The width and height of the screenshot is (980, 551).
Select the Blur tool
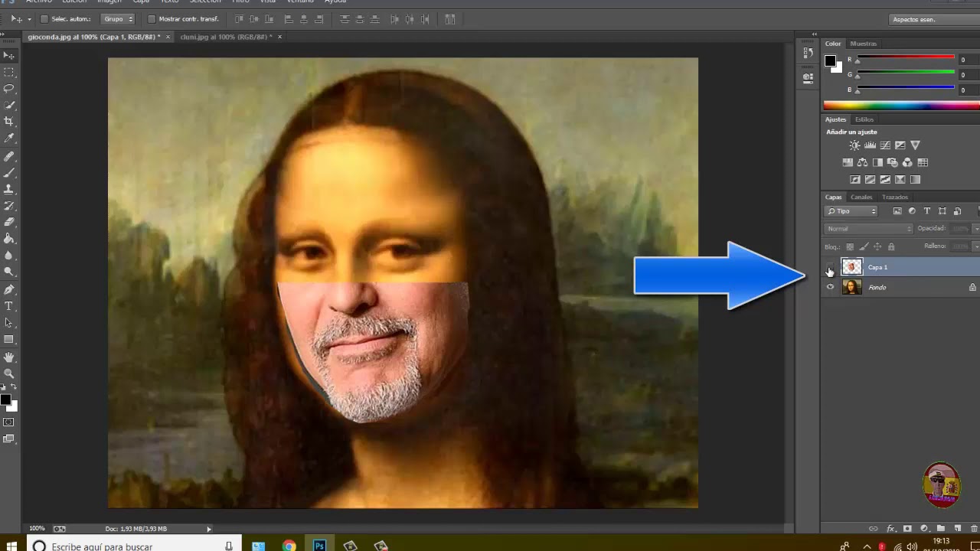(x=9, y=256)
